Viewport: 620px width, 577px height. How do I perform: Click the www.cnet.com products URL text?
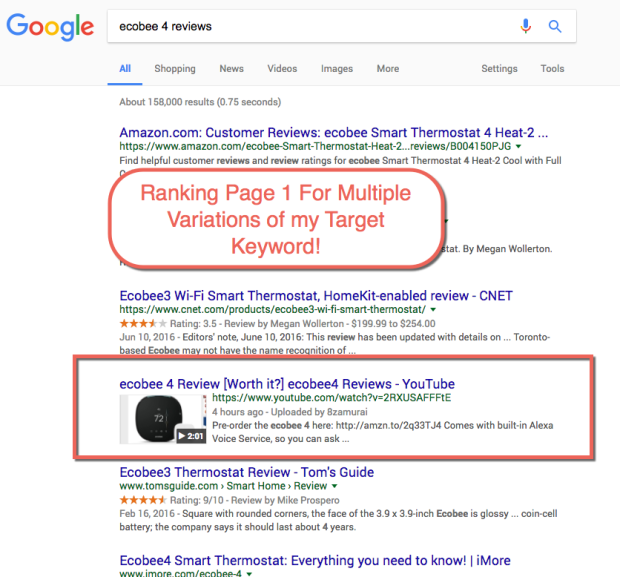tap(272, 309)
